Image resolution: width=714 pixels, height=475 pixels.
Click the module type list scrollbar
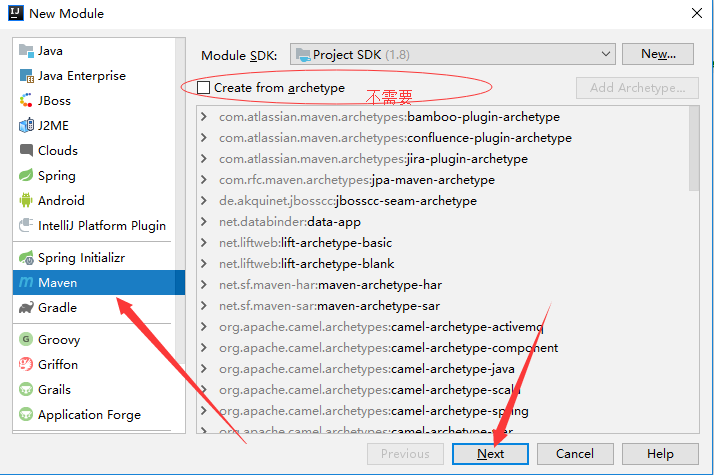point(180,200)
